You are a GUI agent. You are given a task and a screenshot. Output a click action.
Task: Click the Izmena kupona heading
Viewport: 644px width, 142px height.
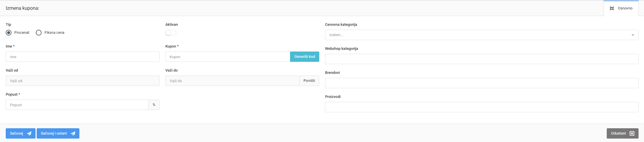click(22, 8)
